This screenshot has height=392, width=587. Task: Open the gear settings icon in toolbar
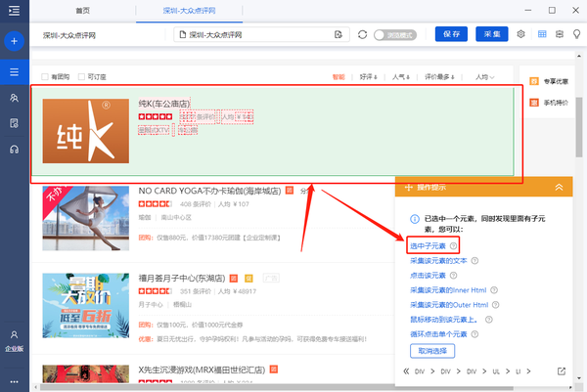pos(520,34)
